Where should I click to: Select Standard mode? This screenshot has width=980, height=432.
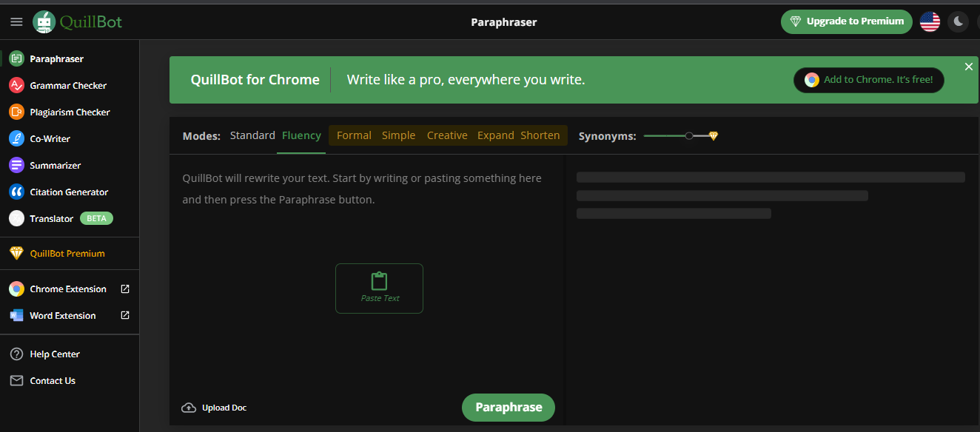tap(252, 135)
